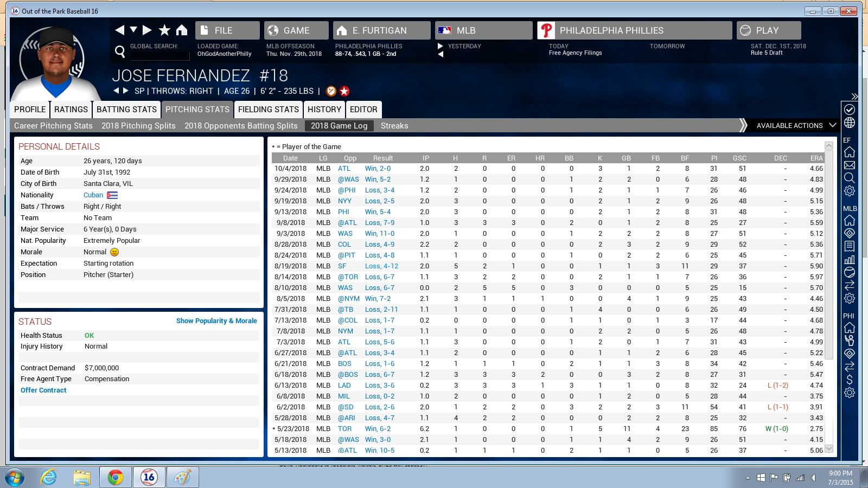Click Show Popularity & Morale link

click(216, 321)
